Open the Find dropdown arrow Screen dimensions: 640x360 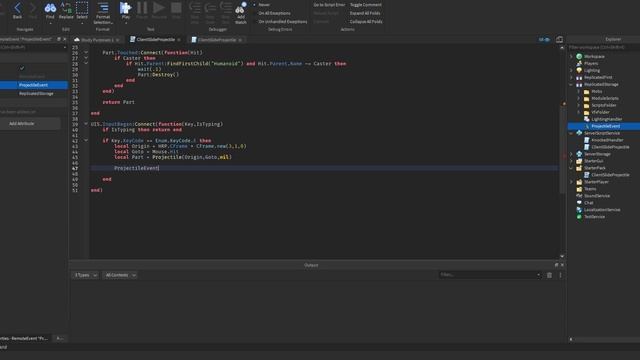click(x=50, y=23)
